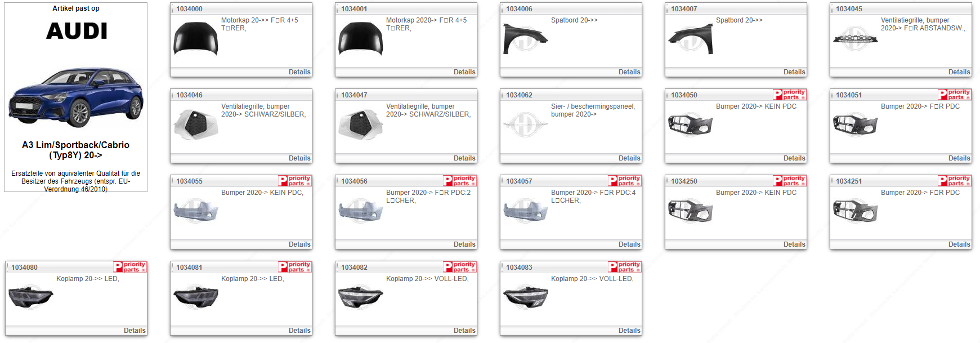Open the grille thumbnail of item 1034046
The width and height of the screenshot is (980, 343).
(x=195, y=124)
